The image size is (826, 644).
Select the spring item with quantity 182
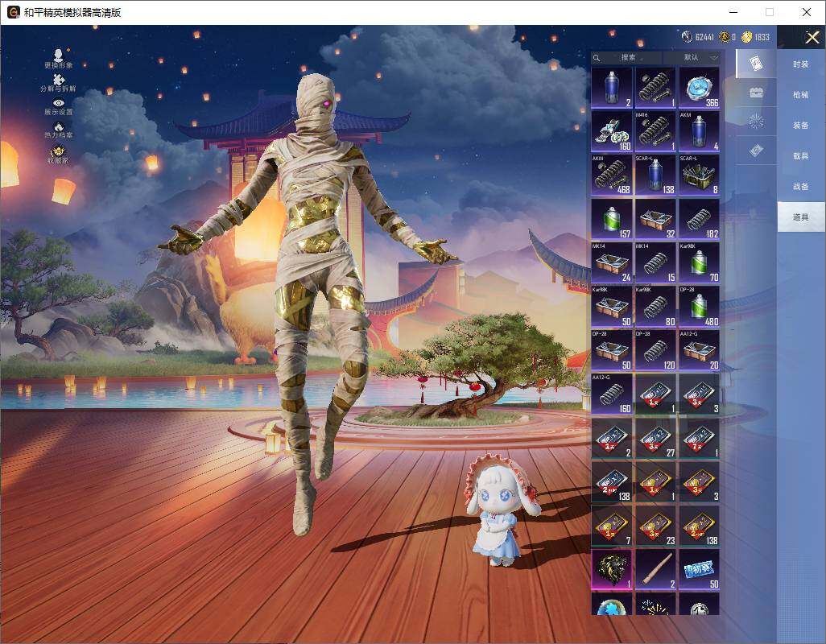pyautogui.click(x=699, y=219)
